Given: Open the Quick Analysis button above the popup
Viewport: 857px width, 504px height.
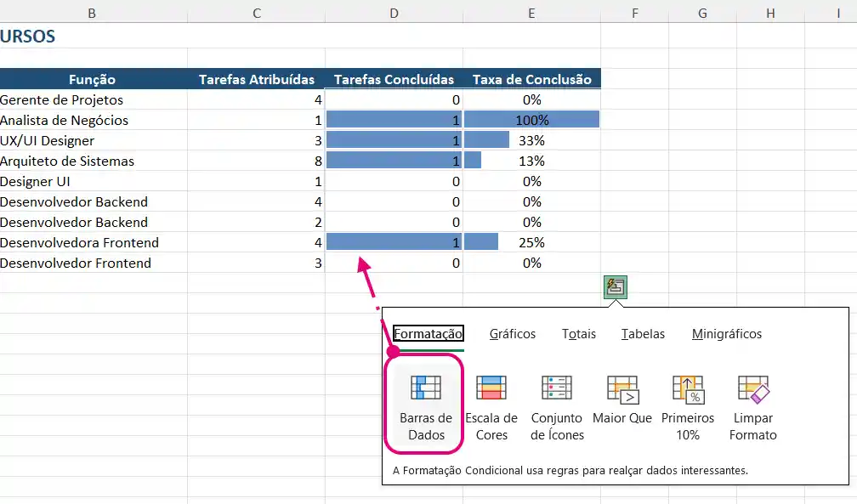Looking at the screenshot, I should [x=614, y=287].
